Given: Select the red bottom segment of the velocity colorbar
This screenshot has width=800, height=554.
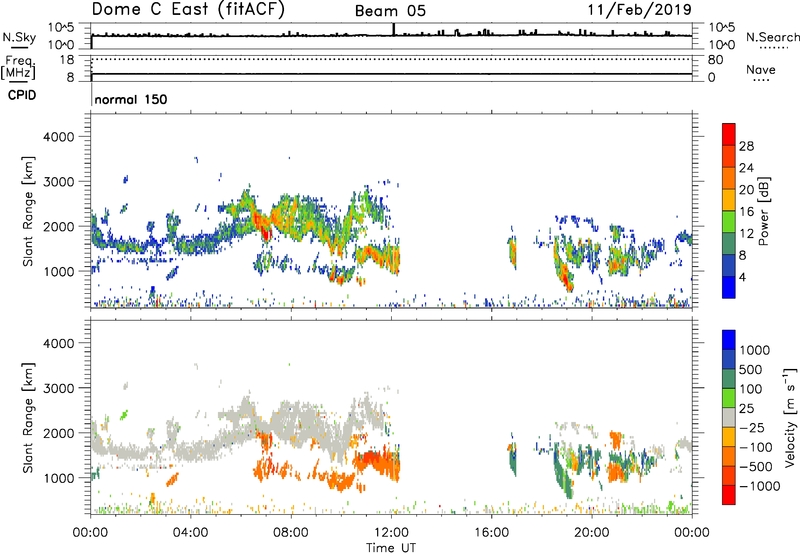Looking at the screenshot, I should pos(729,495).
